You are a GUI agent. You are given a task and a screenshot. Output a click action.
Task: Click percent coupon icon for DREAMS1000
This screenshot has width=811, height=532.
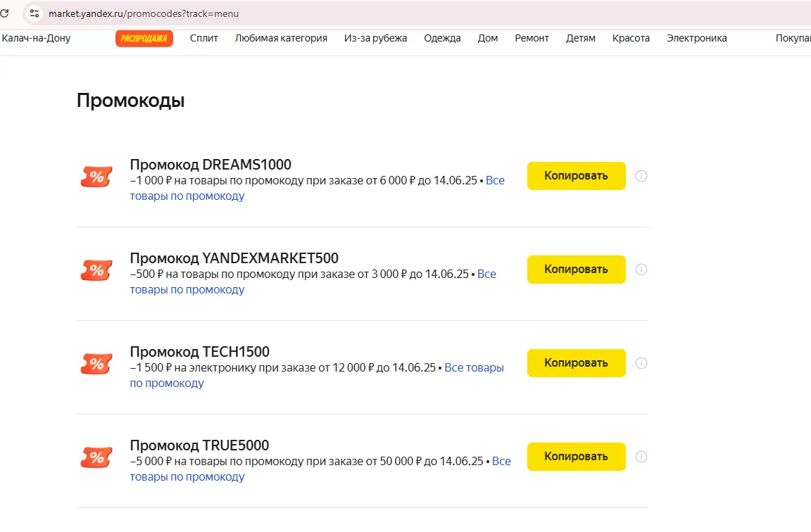[x=96, y=177]
